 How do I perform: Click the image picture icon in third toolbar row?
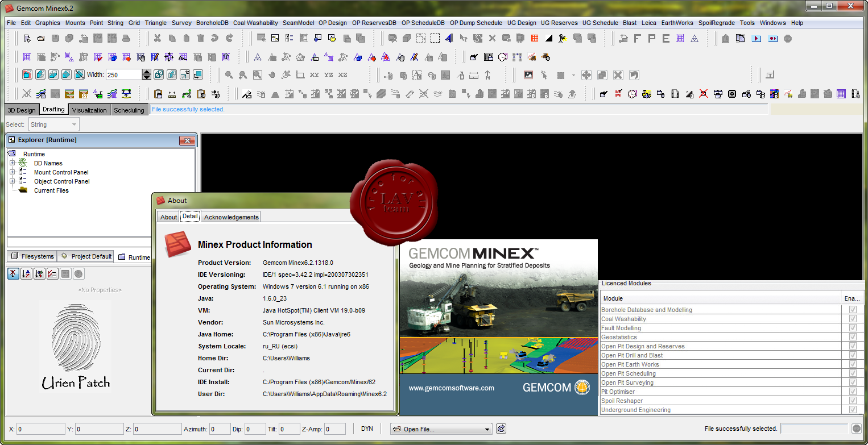tap(528, 75)
